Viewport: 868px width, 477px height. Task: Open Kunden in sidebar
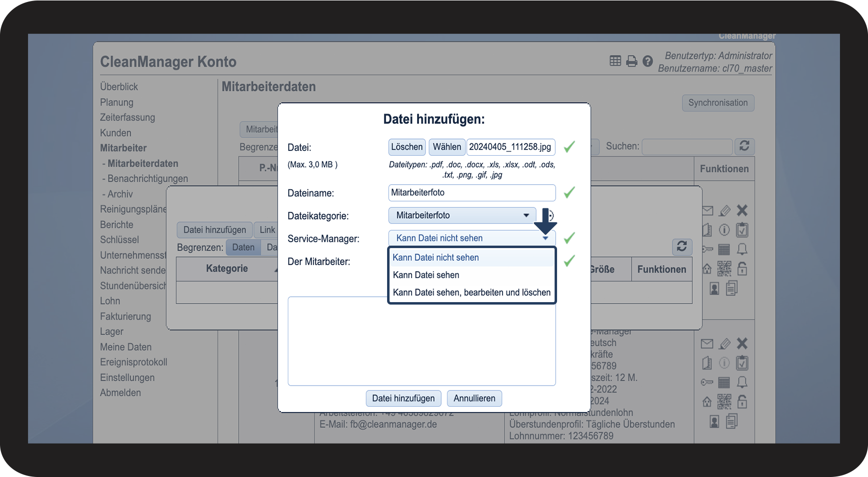(115, 133)
